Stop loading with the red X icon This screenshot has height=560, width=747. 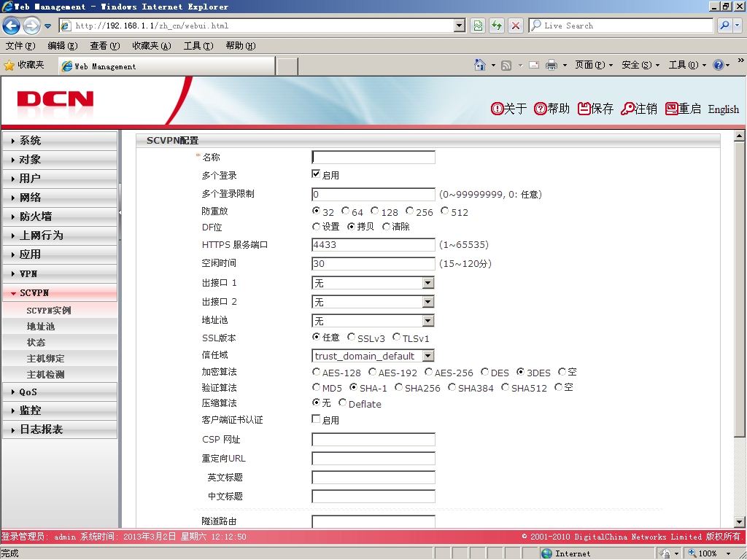click(516, 26)
